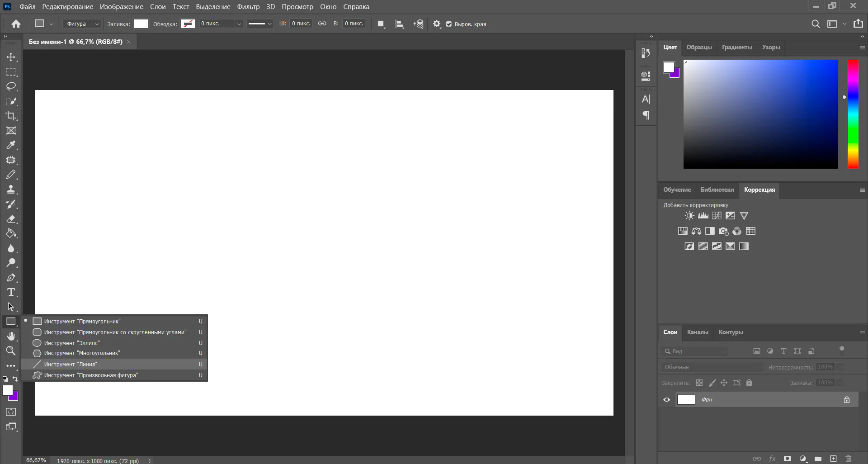Click the Ш: width input field

click(x=301, y=24)
